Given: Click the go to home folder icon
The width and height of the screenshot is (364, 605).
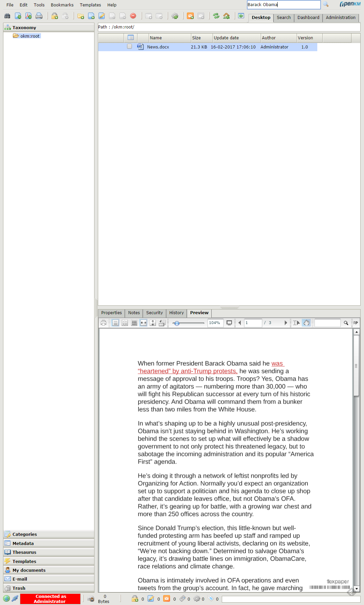Looking at the screenshot, I should [227, 16].
